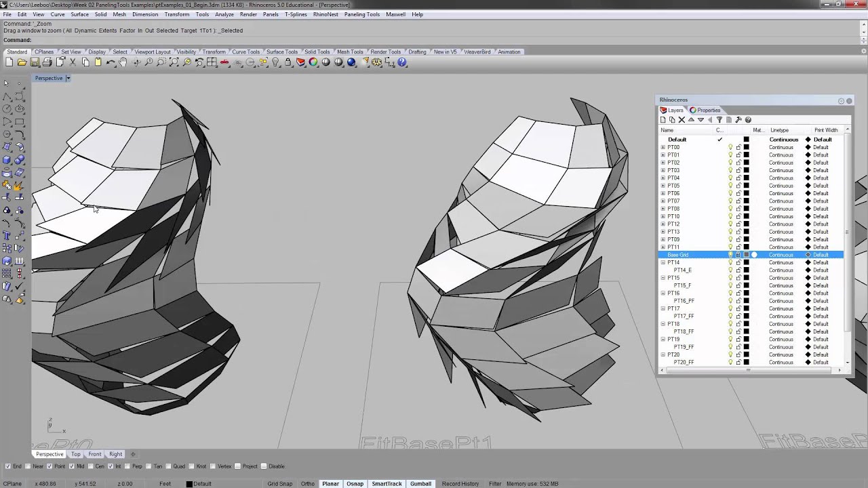Toggle the Gumball status bar button
Image resolution: width=868 pixels, height=488 pixels.
coord(420,484)
